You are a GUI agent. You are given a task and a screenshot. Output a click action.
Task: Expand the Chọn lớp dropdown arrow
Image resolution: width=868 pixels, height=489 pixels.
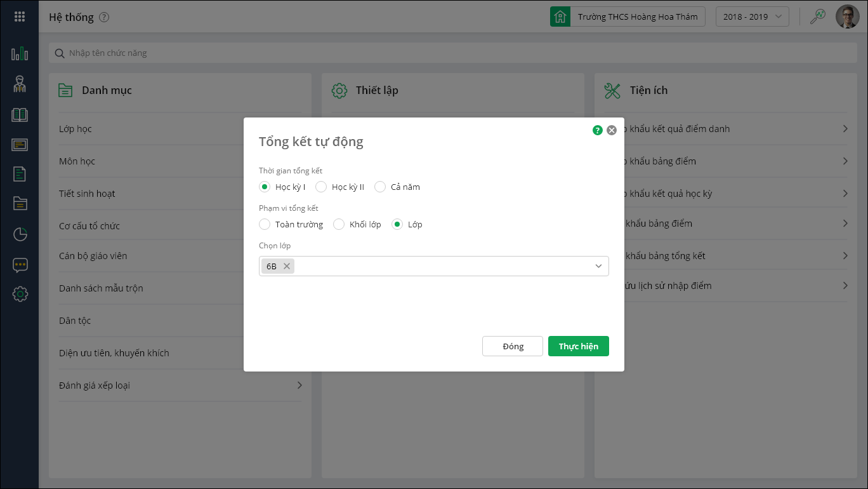598,266
